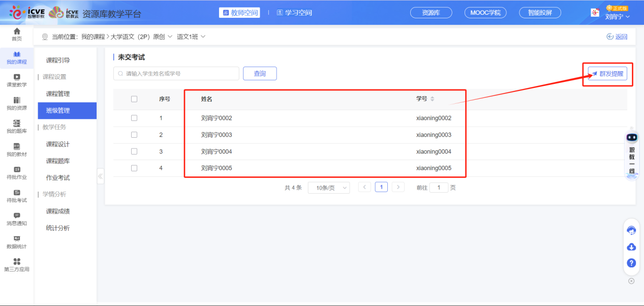Expand the 10条/页 page size dropdown
Image resolution: width=644 pixels, height=306 pixels.
329,188
